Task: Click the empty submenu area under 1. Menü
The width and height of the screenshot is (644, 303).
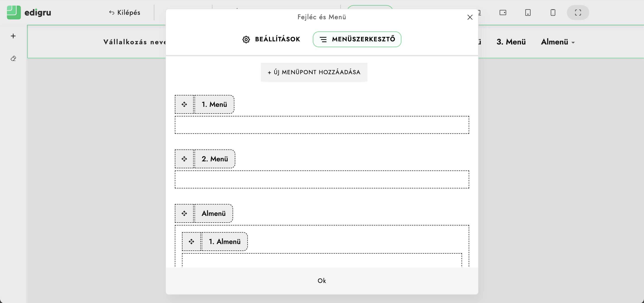Action: point(322,125)
